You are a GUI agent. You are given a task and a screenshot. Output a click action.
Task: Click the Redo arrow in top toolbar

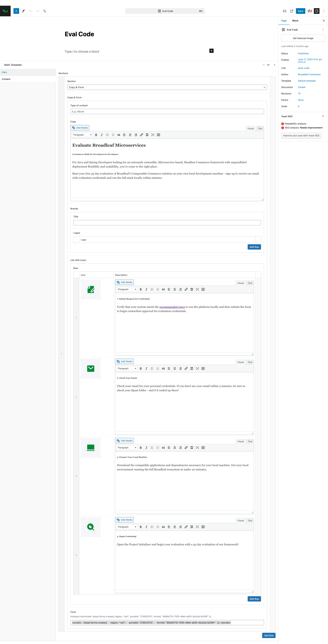[37, 11]
